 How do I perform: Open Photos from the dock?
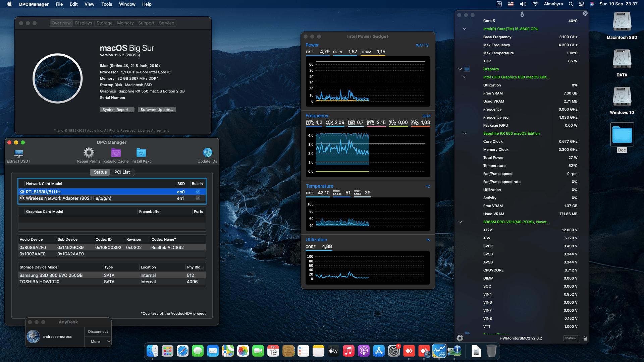(243, 351)
